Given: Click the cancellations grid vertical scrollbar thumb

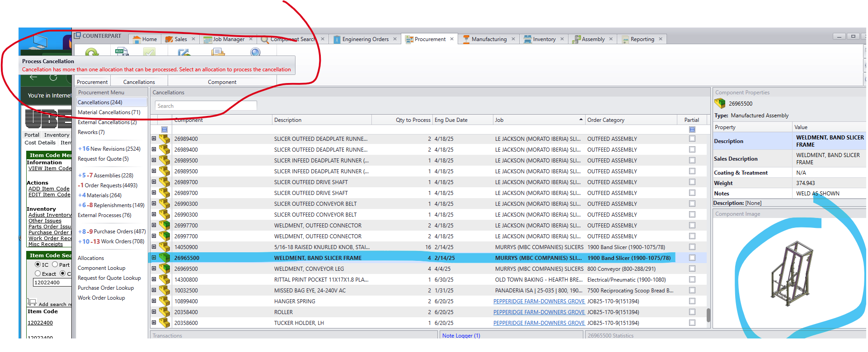Looking at the screenshot, I should click(x=708, y=315).
